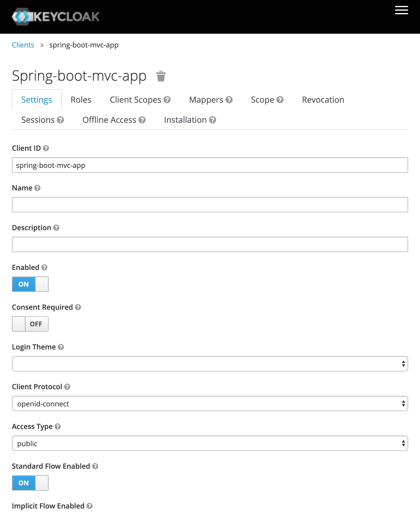
Task: Click Description help icon
Action: pos(56,228)
